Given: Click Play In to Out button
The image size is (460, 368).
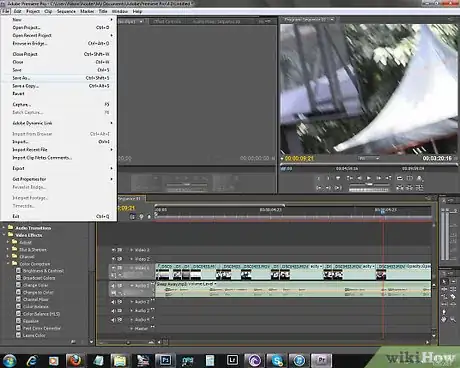Looking at the screenshot, I should (x=338, y=188).
